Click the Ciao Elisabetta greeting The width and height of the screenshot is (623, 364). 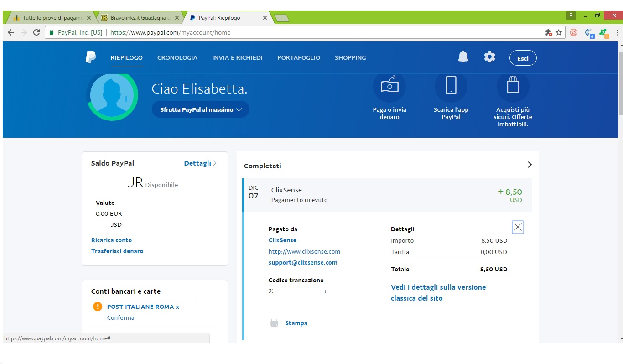pos(200,89)
